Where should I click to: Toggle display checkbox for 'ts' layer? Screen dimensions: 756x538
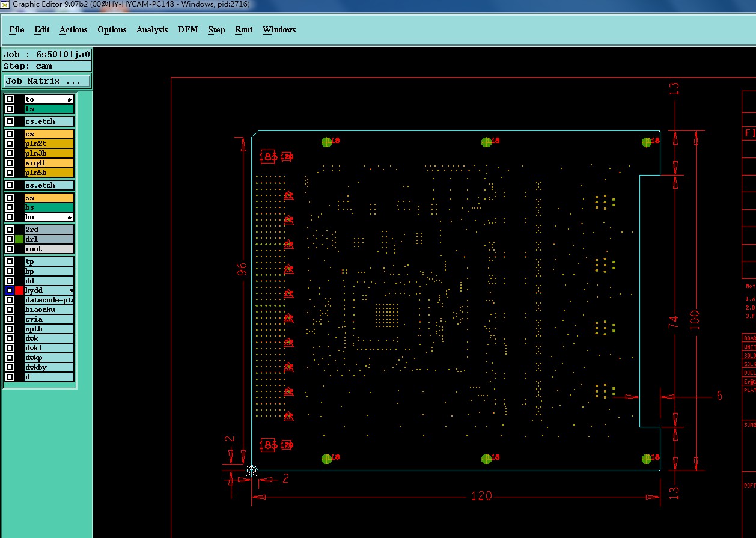10,109
